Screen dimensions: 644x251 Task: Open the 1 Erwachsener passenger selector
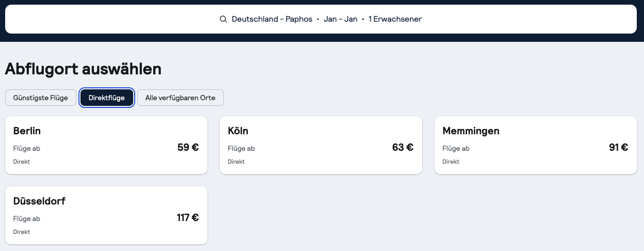click(395, 19)
